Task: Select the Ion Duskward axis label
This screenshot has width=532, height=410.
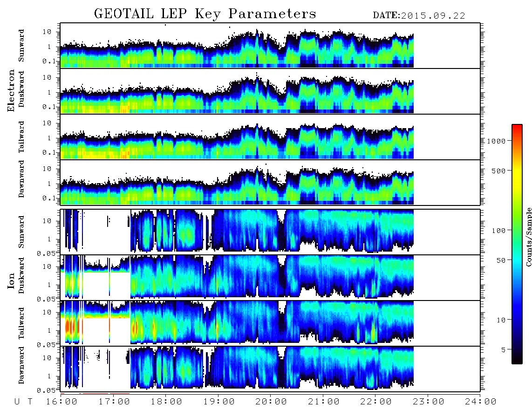Action: pyautogui.click(x=21, y=275)
